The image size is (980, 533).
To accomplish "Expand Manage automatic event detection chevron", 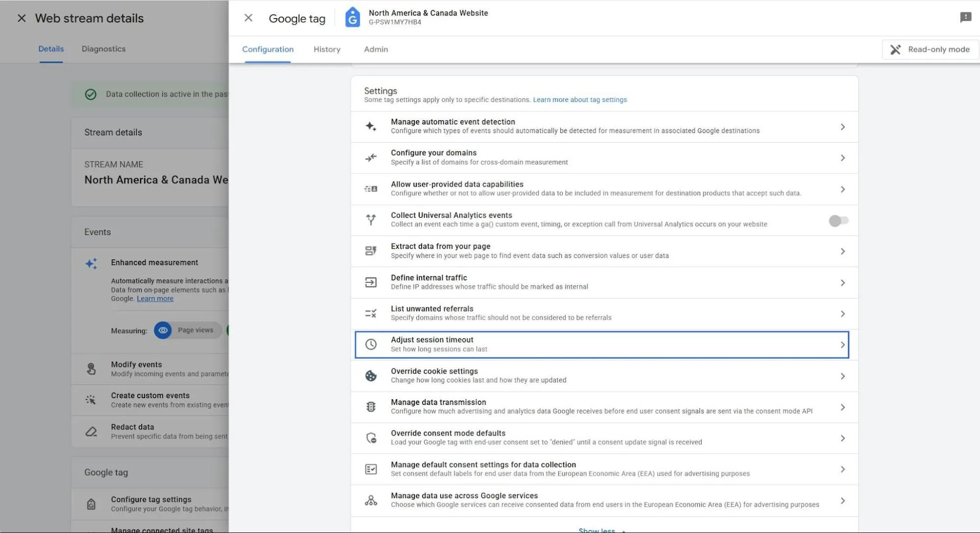I will click(843, 127).
